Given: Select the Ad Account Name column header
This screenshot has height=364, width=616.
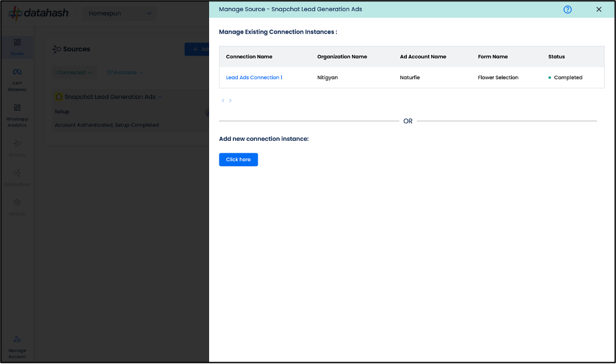Looking at the screenshot, I should (423, 56).
